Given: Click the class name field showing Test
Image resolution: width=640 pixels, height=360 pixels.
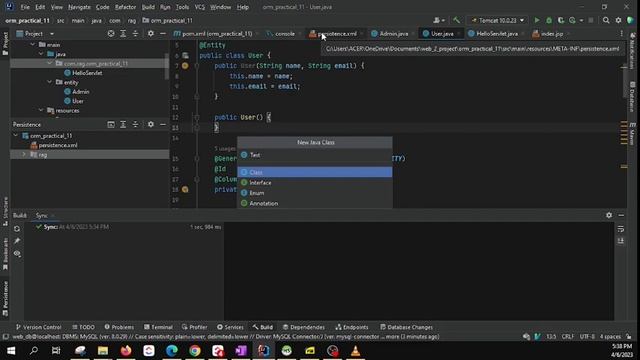Looking at the screenshot, I should [315, 155].
